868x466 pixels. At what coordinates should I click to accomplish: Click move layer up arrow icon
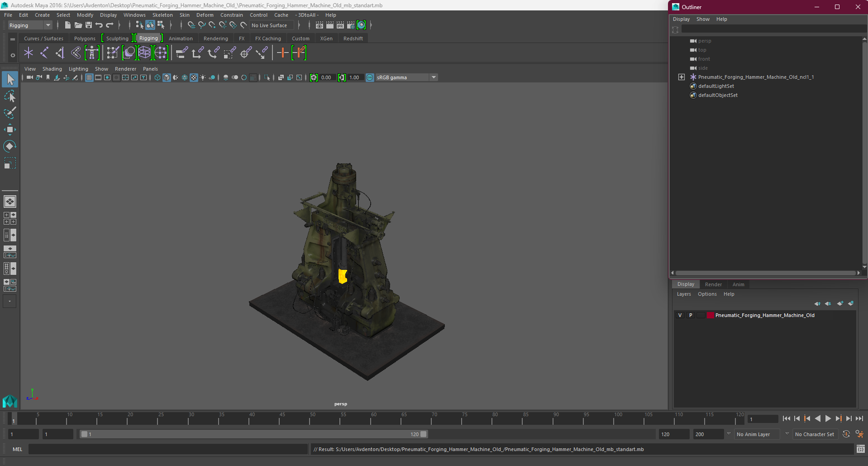click(x=817, y=303)
